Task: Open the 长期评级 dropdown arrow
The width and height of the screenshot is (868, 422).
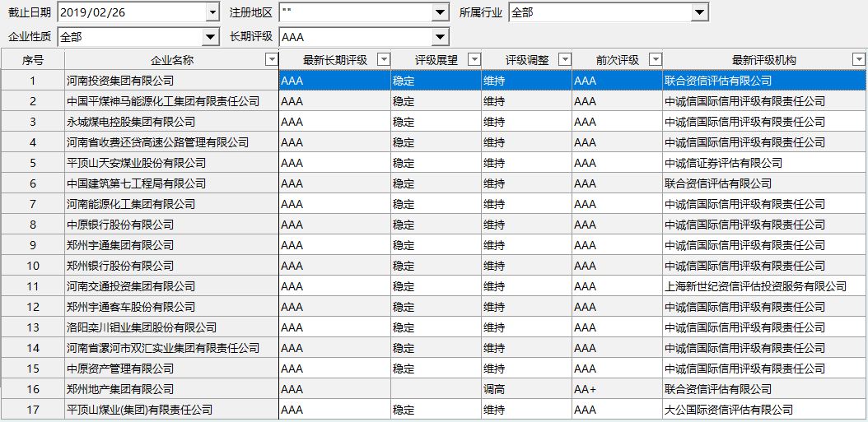Action: (x=440, y=37)
